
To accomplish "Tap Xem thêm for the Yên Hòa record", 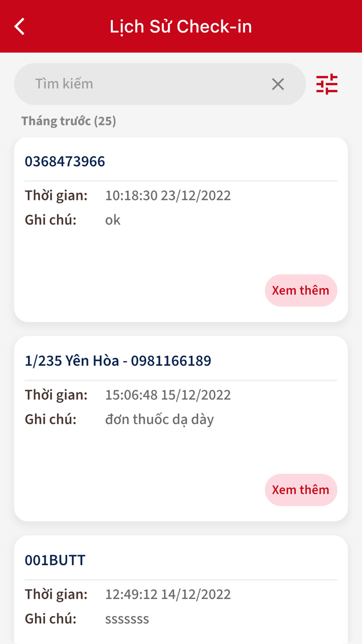I will coord(300,490).
